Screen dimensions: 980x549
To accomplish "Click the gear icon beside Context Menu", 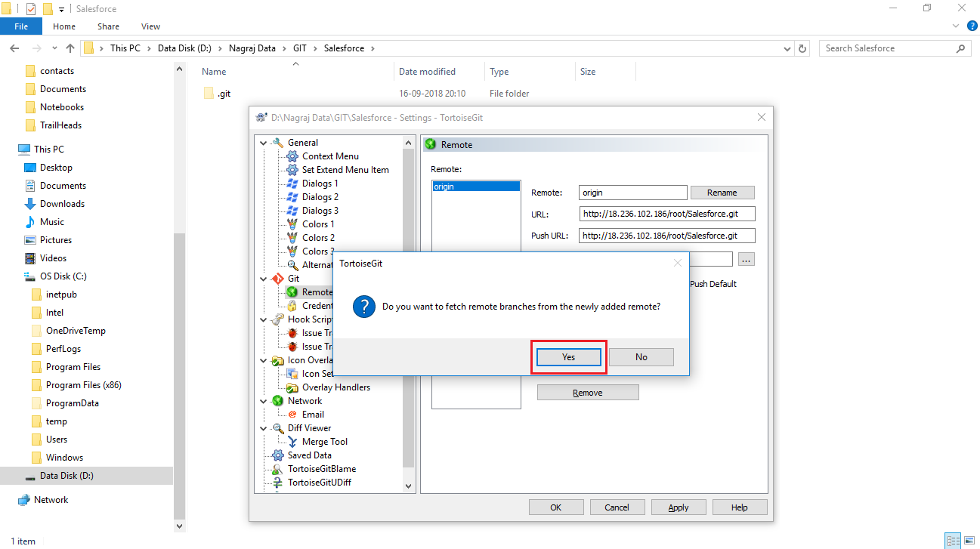I will tap(292, 156).
